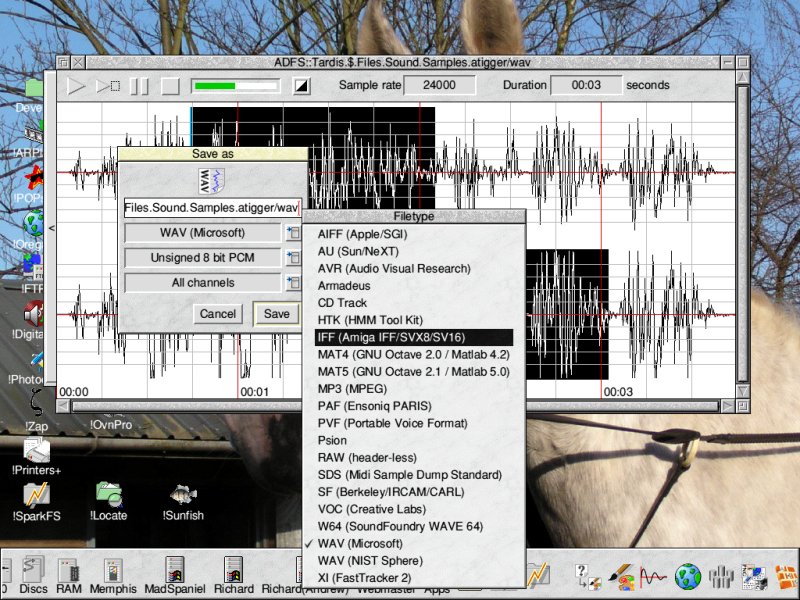
Task: Open the RAM disc on the icon bar
Action: pos(68,576)
